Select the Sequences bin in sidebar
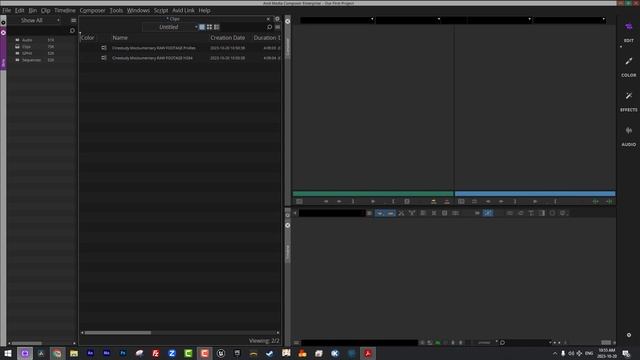Image resolution: width=640 pixels, height=360 pixels. (x=31, y=60)
